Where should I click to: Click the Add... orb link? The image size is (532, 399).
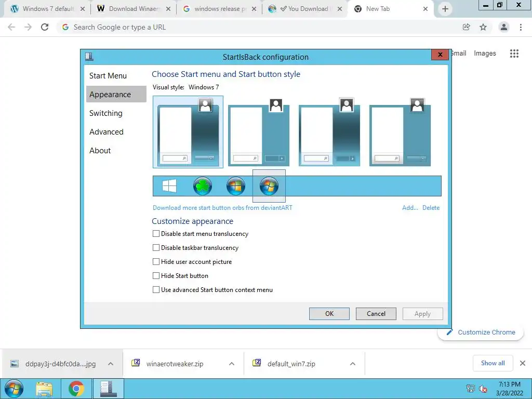pos(410,208)
